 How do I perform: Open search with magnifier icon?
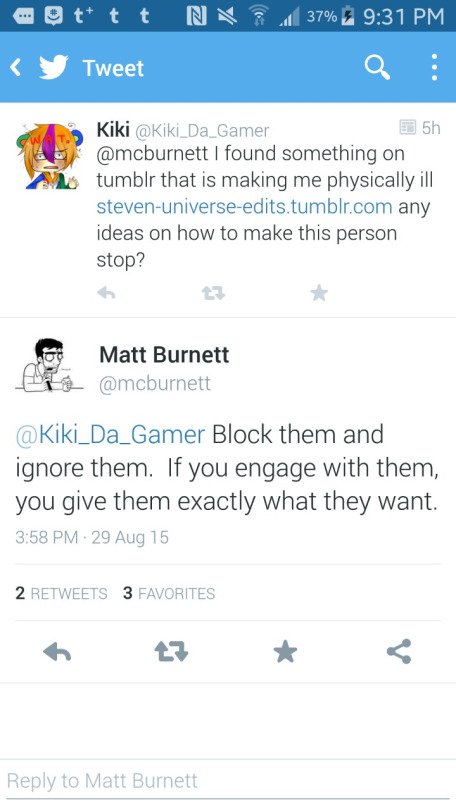377,67
